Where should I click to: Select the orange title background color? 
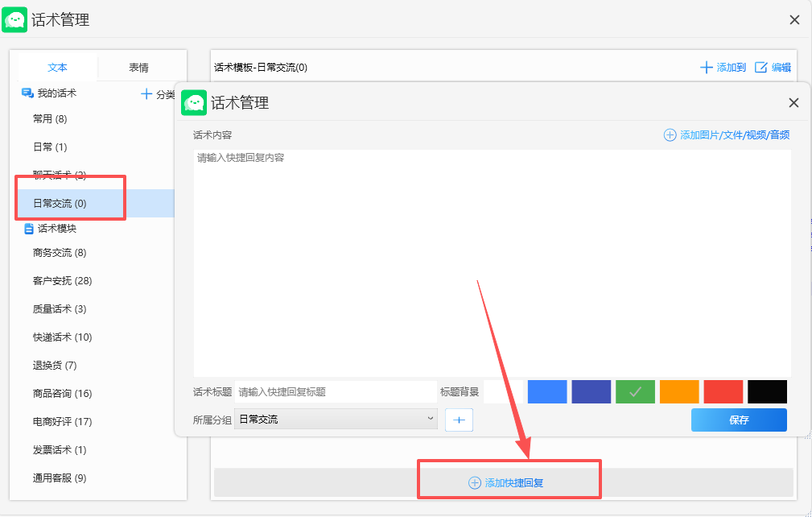678,391
